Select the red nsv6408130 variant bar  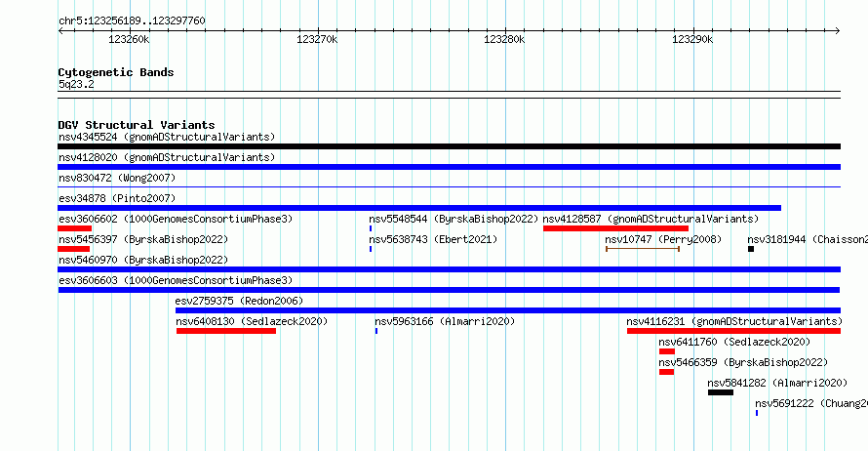(226, 331)
